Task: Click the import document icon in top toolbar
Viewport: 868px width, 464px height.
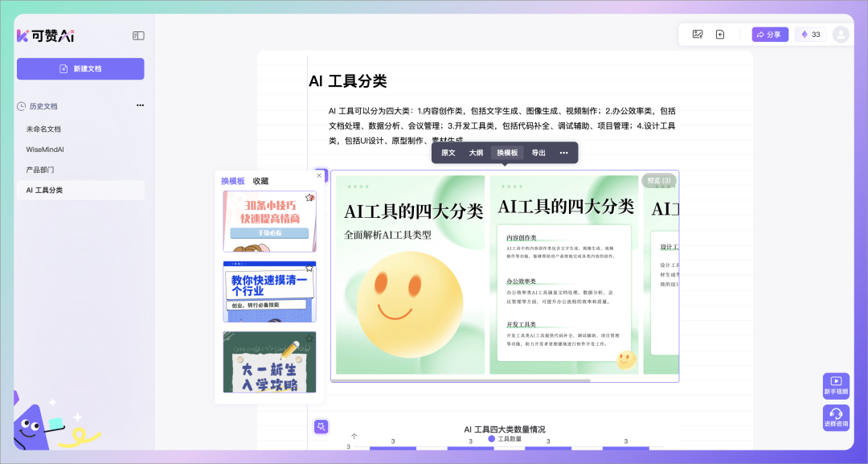Action: pyautogui.click(x=720, y=35)
